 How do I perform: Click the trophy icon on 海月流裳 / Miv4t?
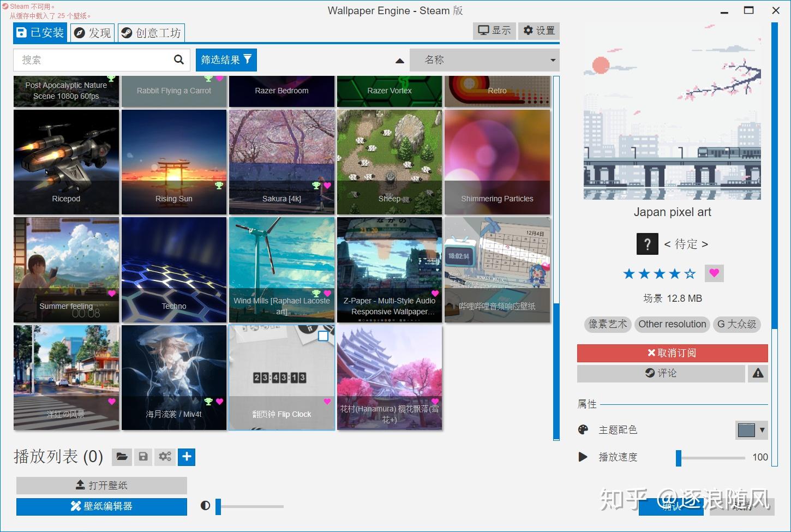(x=208, y=402)
